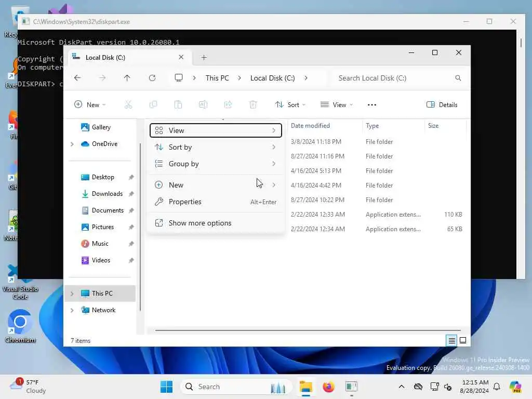Refresh the Local Disk (C:) view
Viewport: 532px width, 399px height.
pos(152,78)
